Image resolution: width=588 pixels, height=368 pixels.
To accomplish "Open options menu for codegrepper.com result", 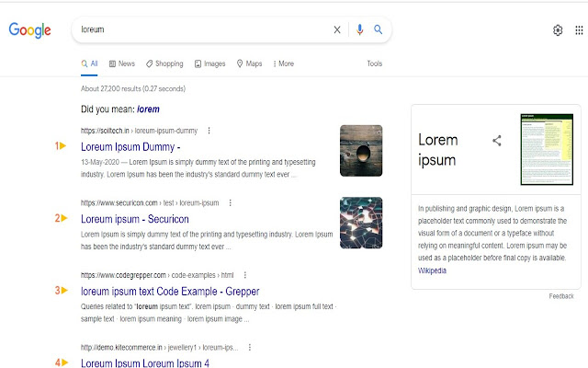I will pyautogui.click(x=245, y=275).
